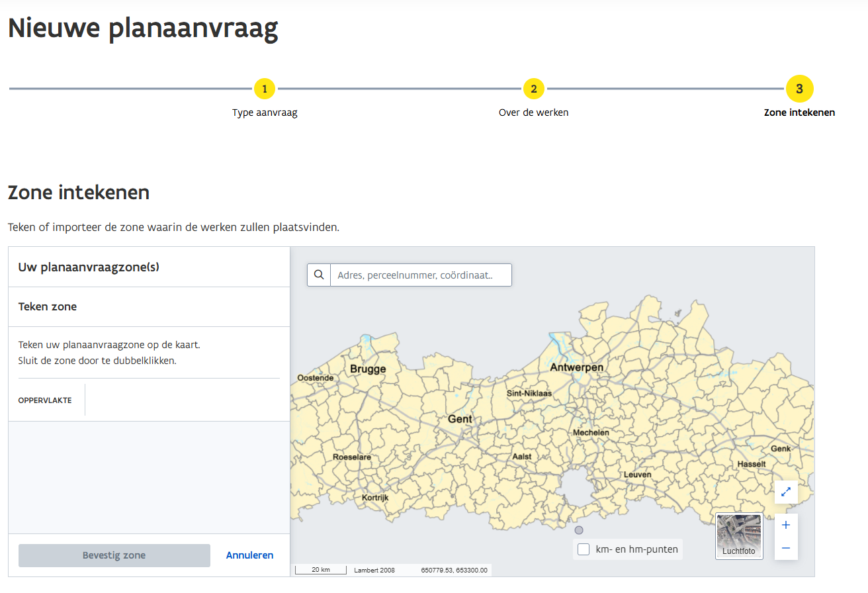Go to step 1 Type aanvraag
The height and width of the screenshot is (593, 868).
[x=264, y=89]
